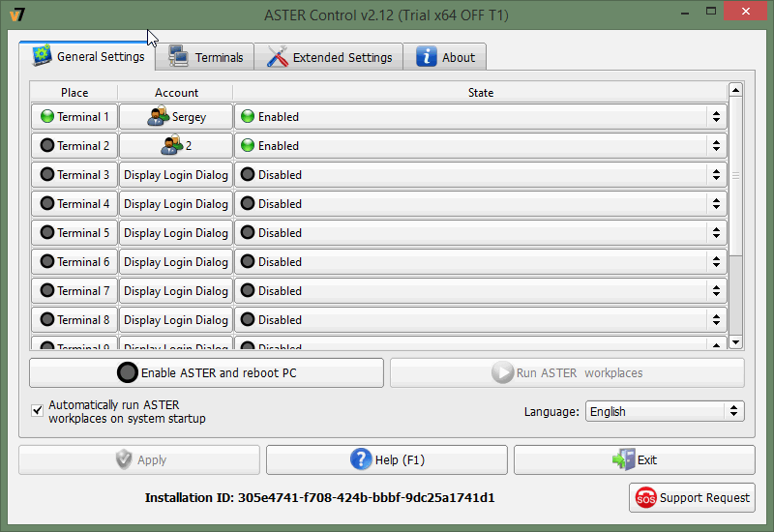Click green Enabled status icon for Terminal 1

click(248, 116)
